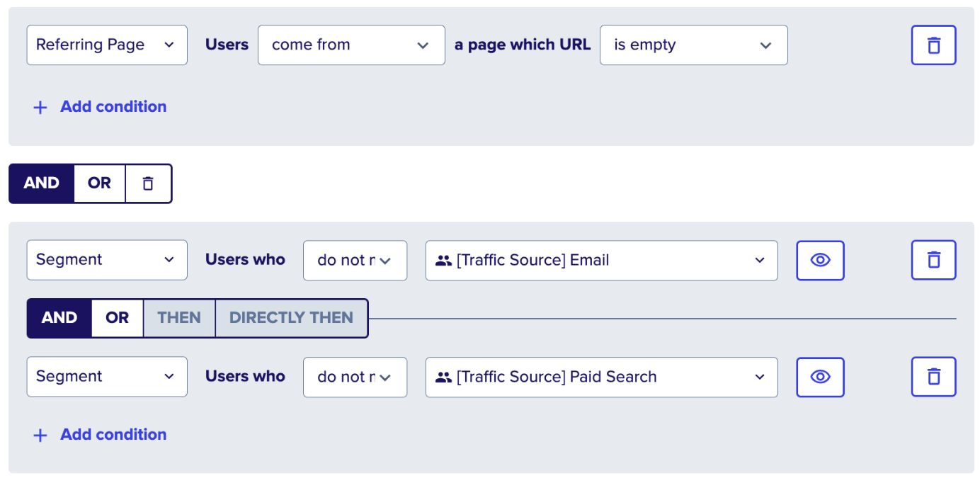The image size is (980, 483).
Task: Delete the Email segment condition
Action: pos(933,260)
